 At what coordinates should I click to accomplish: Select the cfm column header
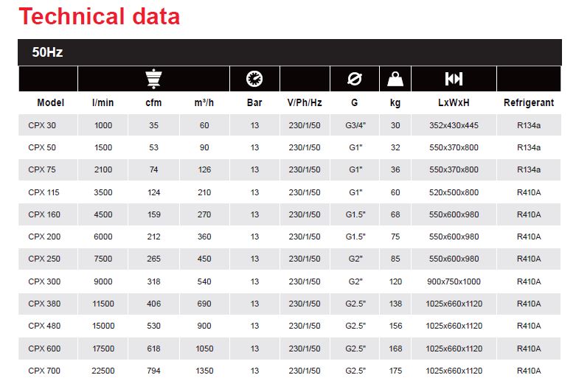tap(153, 102)
